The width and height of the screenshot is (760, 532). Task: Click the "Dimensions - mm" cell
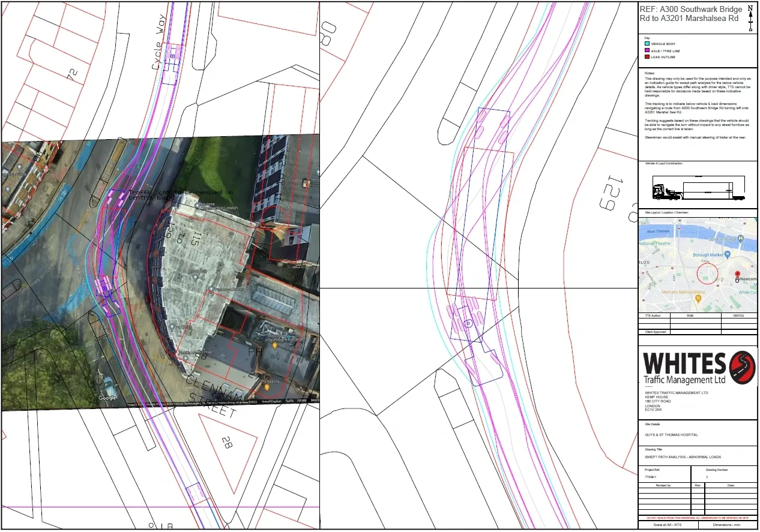(728, 525)
